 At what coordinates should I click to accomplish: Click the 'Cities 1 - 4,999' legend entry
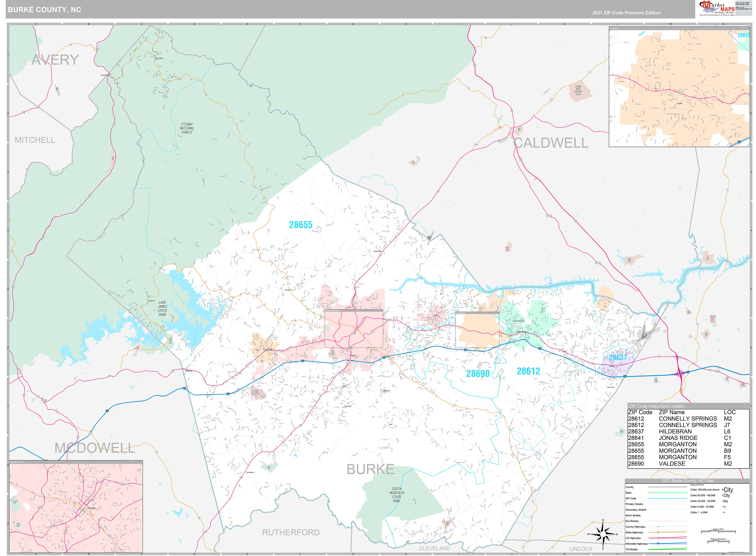[x=699, y=513]
